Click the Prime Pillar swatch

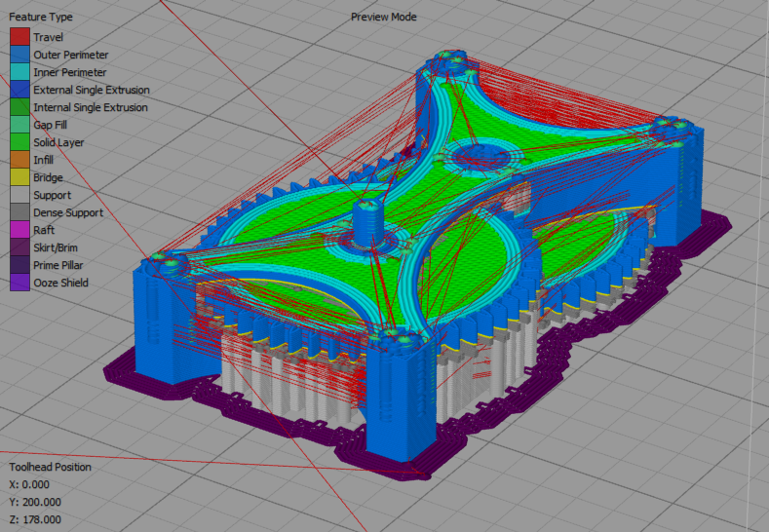19,265
